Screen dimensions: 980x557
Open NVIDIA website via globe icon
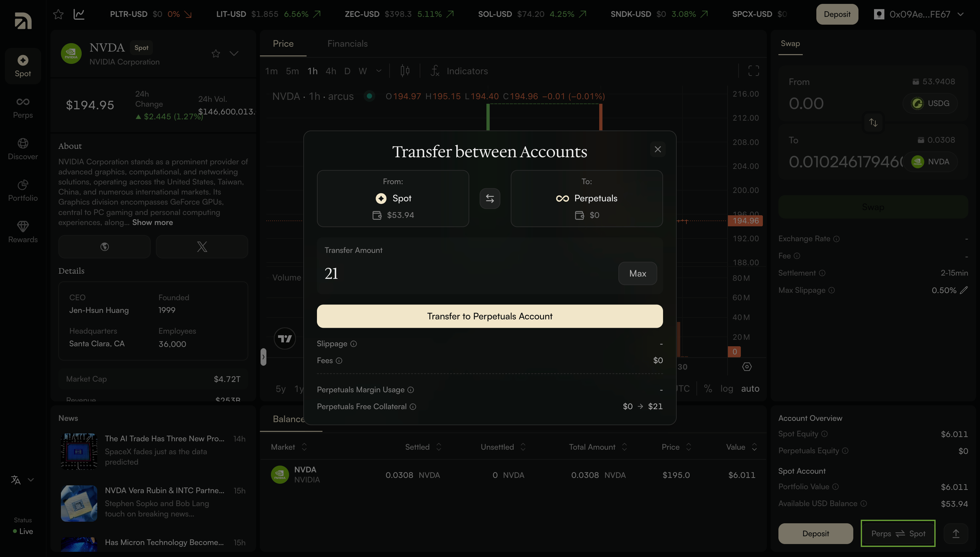104,247
